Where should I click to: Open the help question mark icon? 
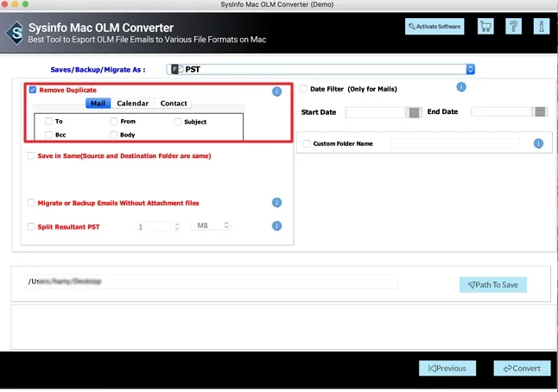coord(513,26)
